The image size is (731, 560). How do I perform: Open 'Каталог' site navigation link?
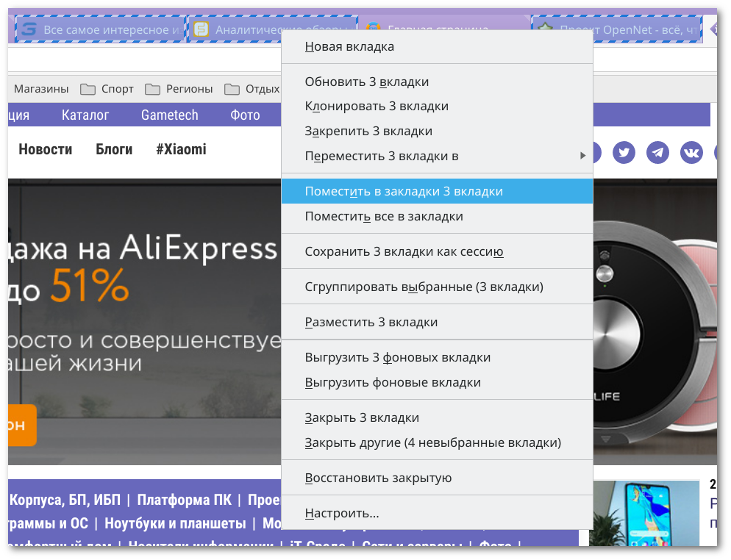[x=85, y=115]
